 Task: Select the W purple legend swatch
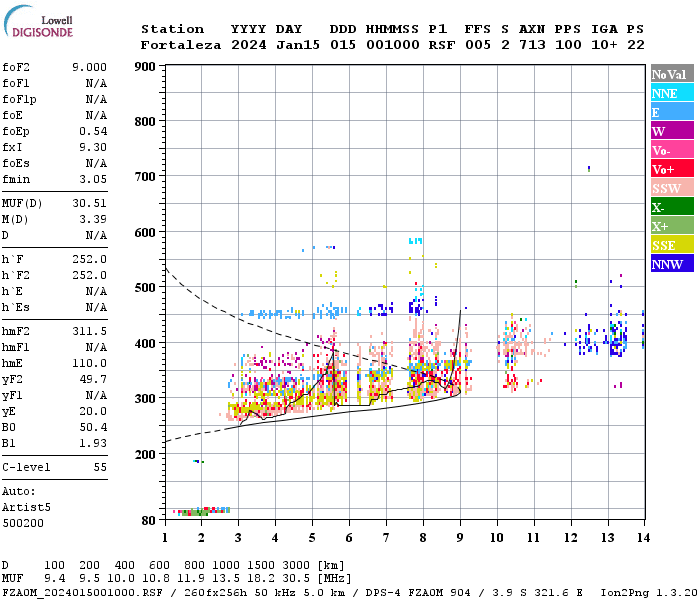(x=672, y=131)
